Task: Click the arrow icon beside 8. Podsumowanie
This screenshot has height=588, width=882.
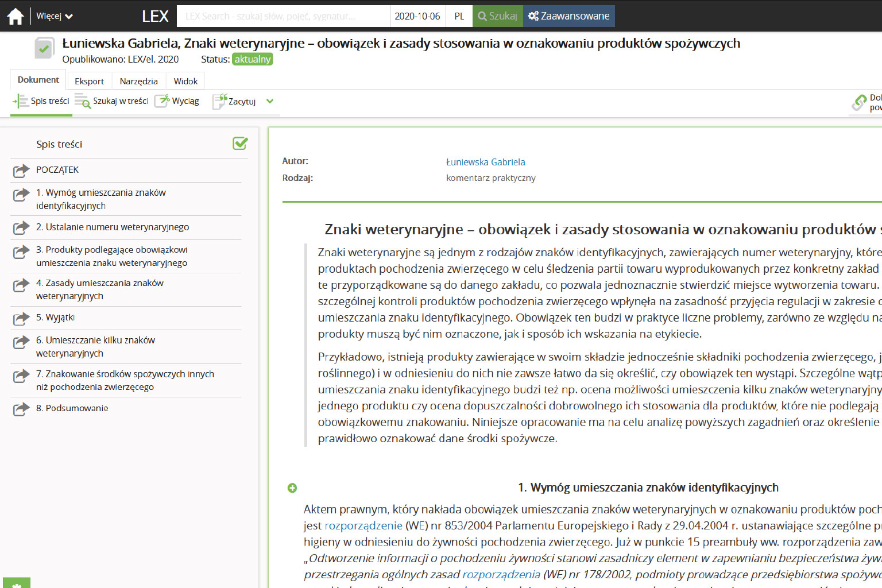Action: pyautogui.click(x=21, y=409)
